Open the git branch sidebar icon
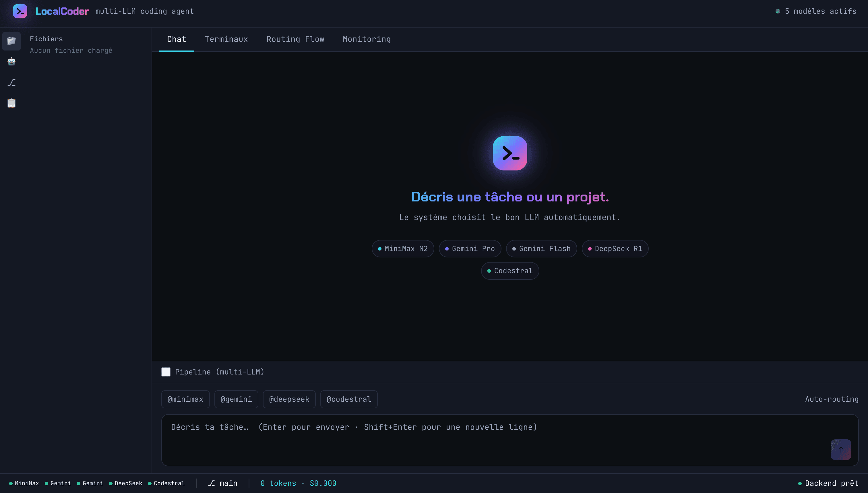868x493 pixels. 11,82
